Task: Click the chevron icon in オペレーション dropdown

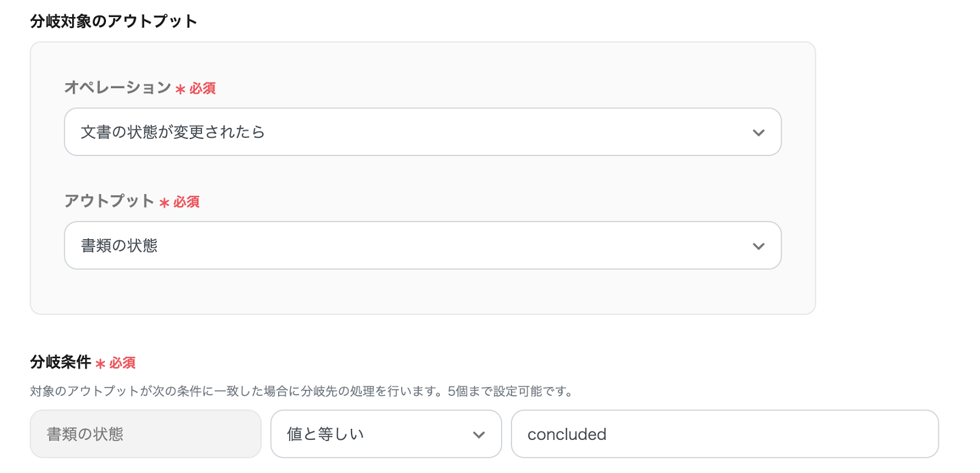Action: [x=758, y=133]
